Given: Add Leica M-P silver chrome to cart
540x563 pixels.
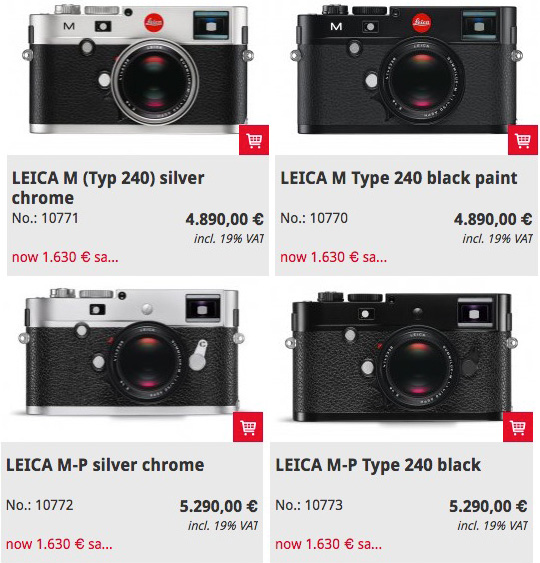Looking at the screenshot, I should (x=248, y=427).
